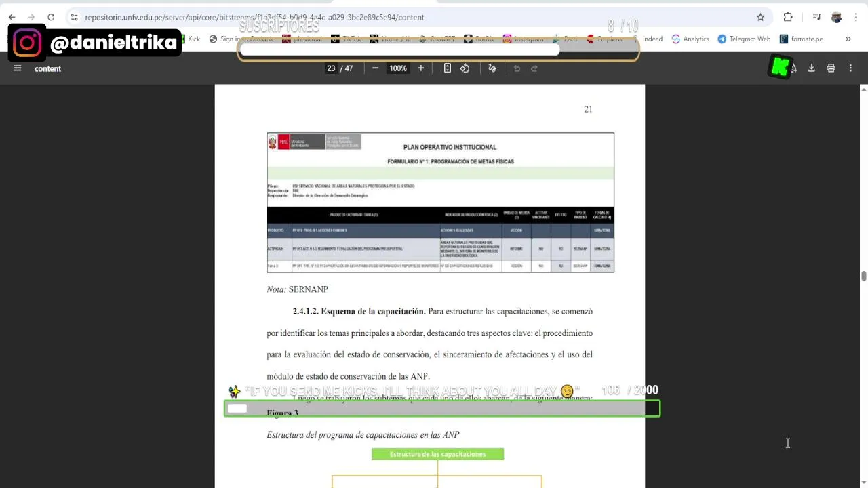
Task: Open the Chrome profile avatar
Action: click(836, 17)
